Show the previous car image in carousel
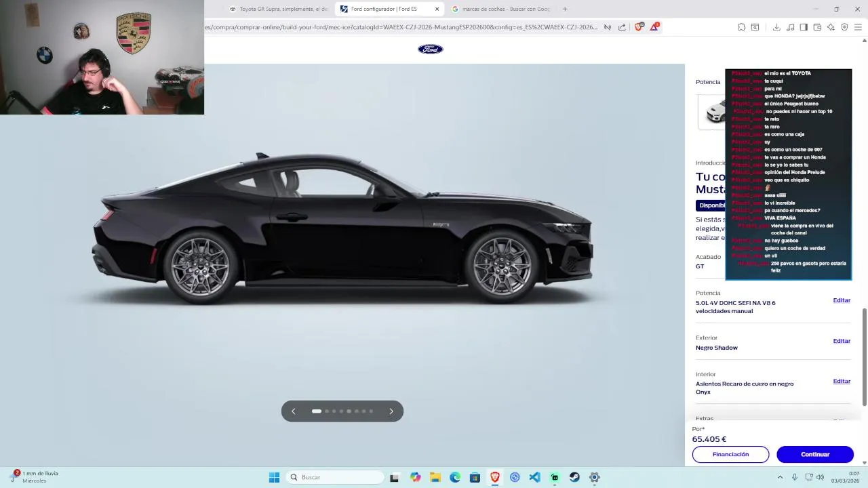Viewport: 868px width, 488px height. coord(294,411)
